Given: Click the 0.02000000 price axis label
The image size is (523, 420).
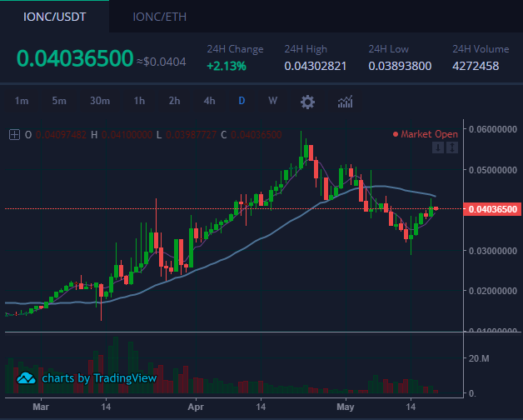Looking at the screenshot, I should 493,291.
